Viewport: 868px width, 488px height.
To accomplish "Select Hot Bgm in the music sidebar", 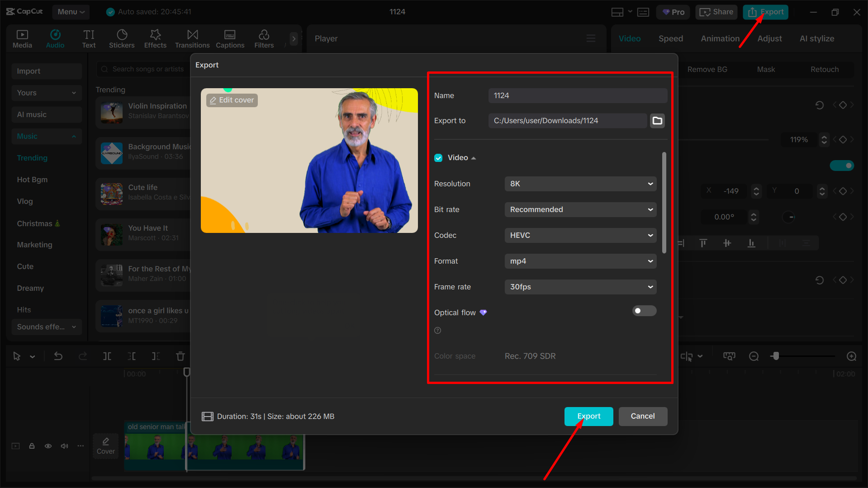I will pos(32,180).
